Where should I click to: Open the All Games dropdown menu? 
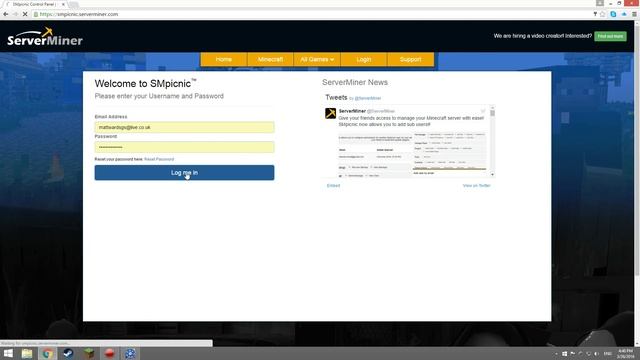click(x=317, y=59)
